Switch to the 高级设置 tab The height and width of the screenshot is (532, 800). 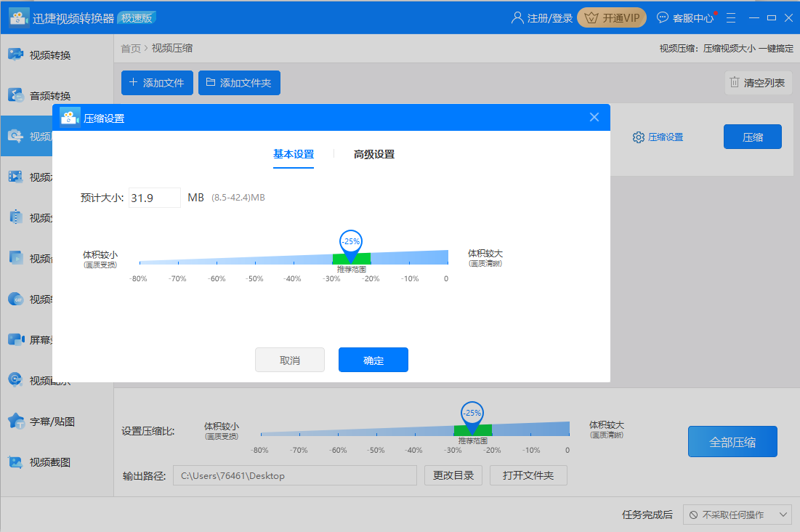coord(373,154)
